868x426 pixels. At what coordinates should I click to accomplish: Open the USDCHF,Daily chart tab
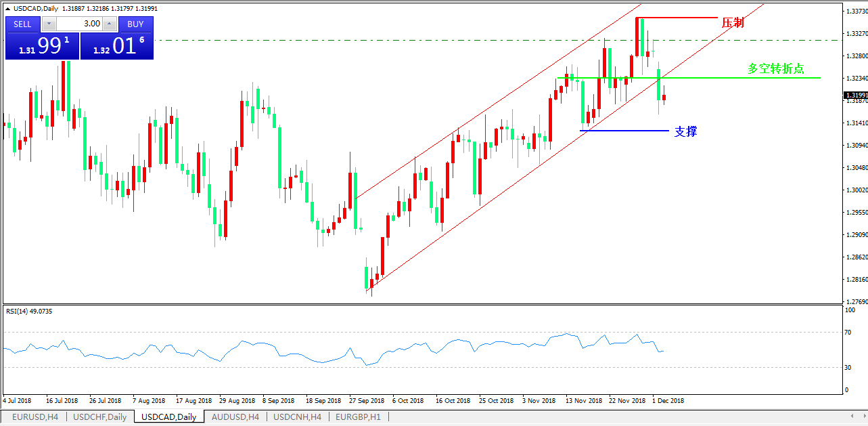coord(99,417)
